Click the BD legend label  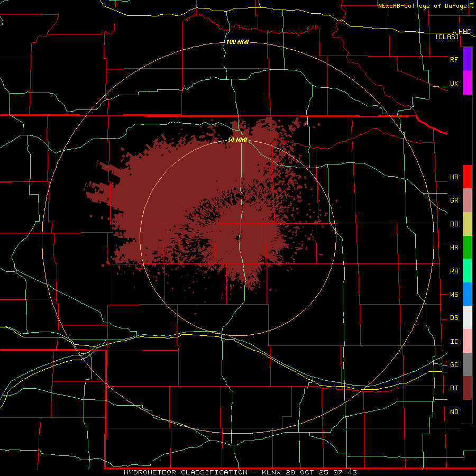coord(454,224)
